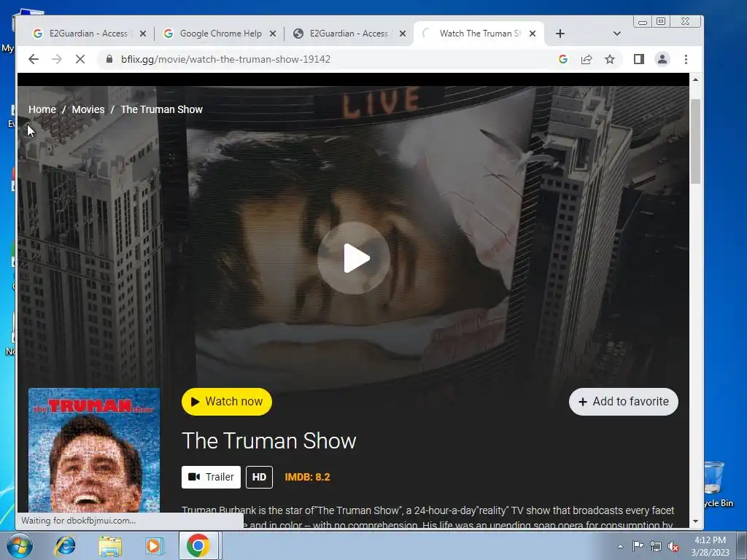This screenshot has height=560, width=747.
Task: Click The Truman Show poster thumbnail
Action: (x=94, y=450)
